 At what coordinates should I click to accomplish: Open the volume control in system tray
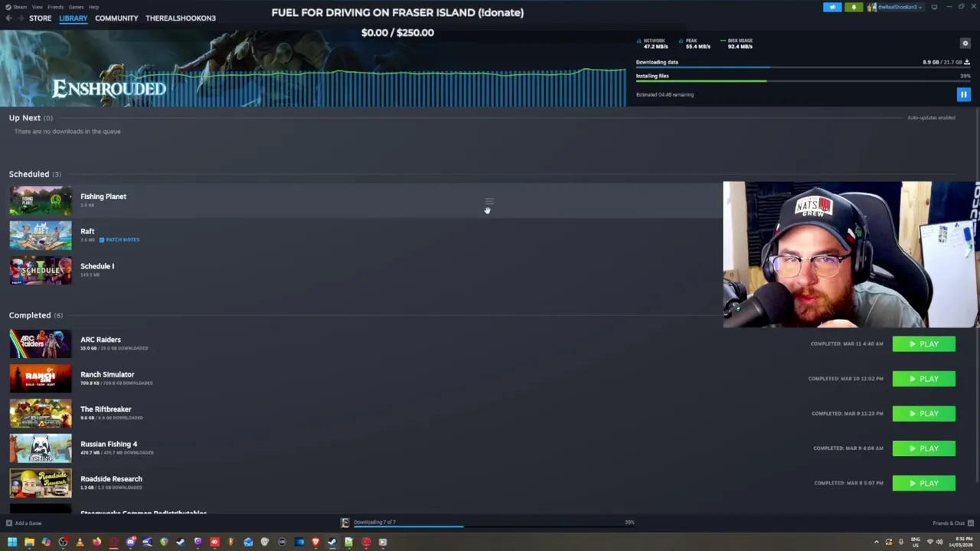point(939,542)
